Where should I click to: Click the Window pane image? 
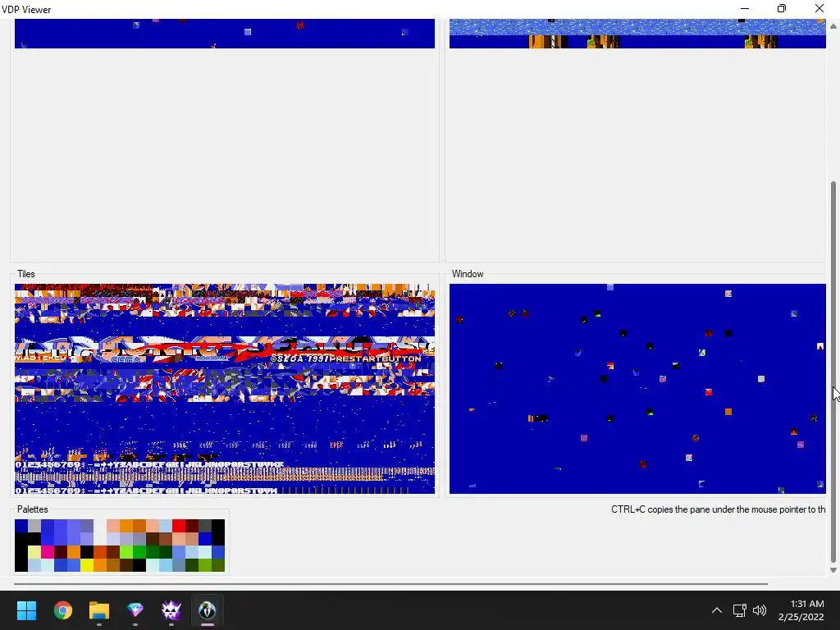pyautogui.click(x=637, y=389)
